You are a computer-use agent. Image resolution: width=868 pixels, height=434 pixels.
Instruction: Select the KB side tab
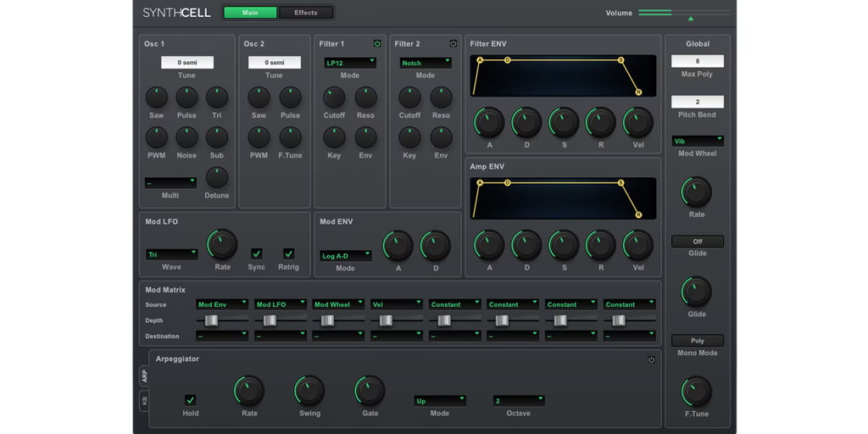click(x=144, y=400)
